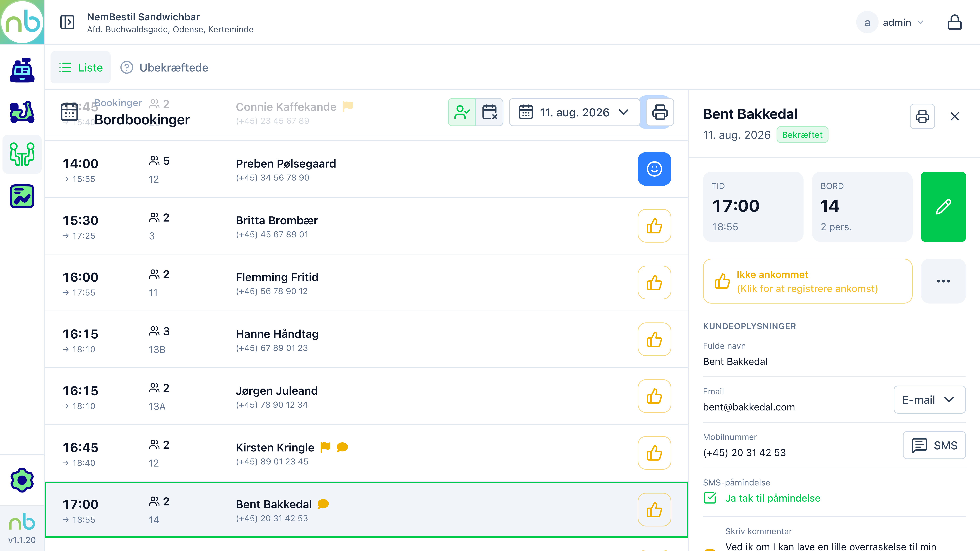Mark Britta Brombær as arrived
Screen dimensions: 980x551
(x=654, y=226)
